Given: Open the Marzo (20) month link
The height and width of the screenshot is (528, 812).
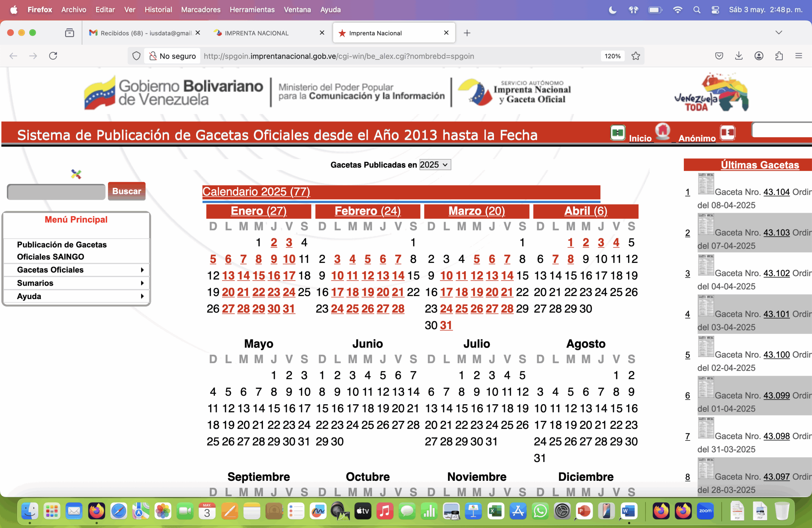Looking at the screenshot, I should pos(476,211).
